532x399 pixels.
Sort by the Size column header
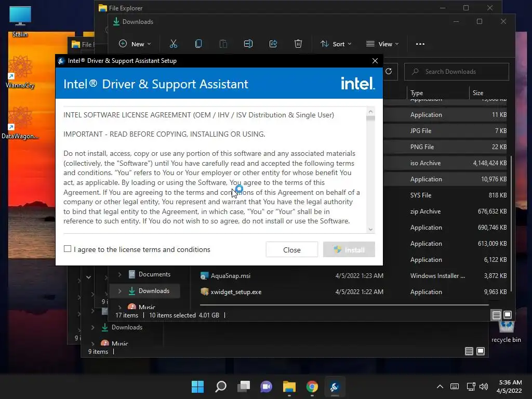488,92
